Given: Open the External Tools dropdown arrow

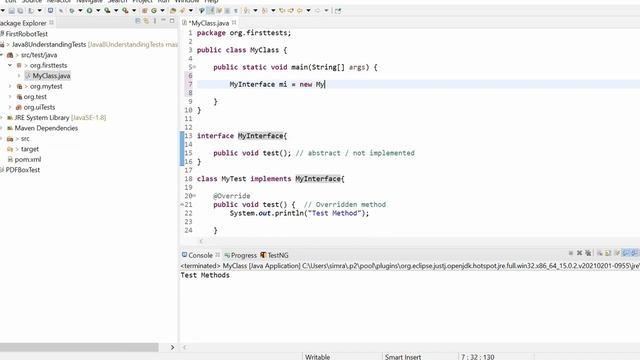Looking at the screenshot, I should tap(134, 11).
